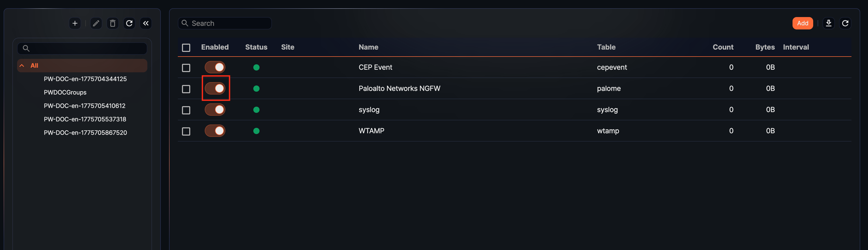Click the add icon above the group tree

[x=75, y=23]
